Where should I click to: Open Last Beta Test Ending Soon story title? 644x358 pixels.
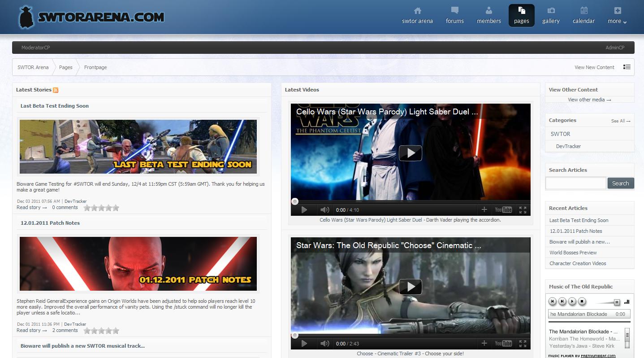coord(55,106)
